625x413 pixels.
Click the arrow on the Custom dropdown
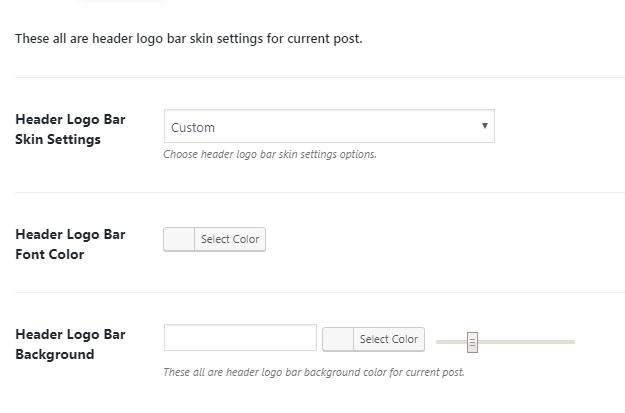point(485,126)
